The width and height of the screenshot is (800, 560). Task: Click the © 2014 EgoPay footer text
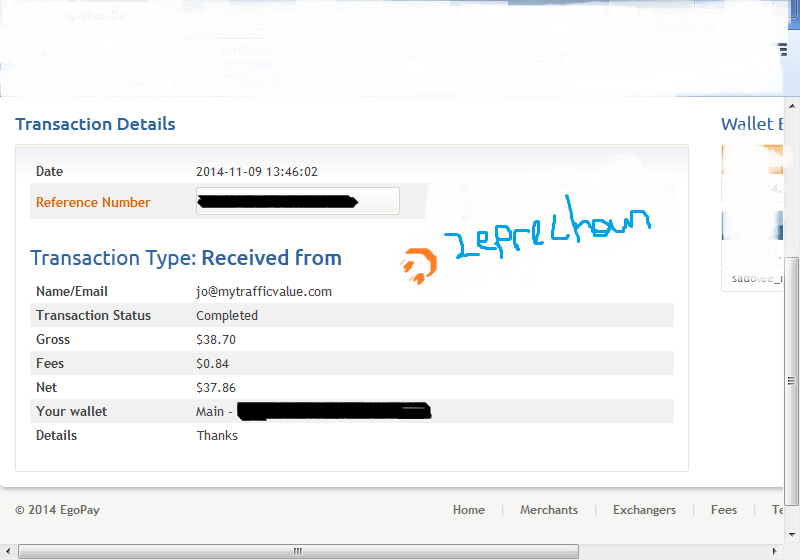point(57,510)
